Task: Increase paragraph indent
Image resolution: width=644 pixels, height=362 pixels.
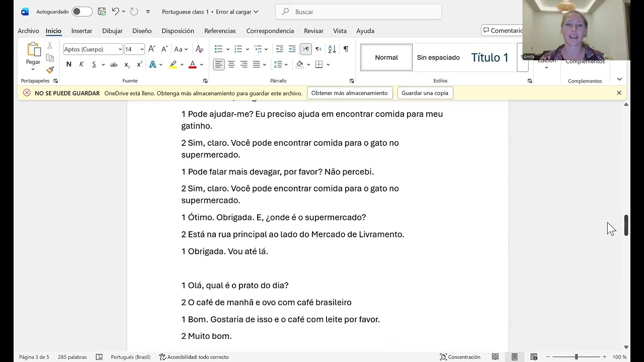Action: [x=292, y=49]
